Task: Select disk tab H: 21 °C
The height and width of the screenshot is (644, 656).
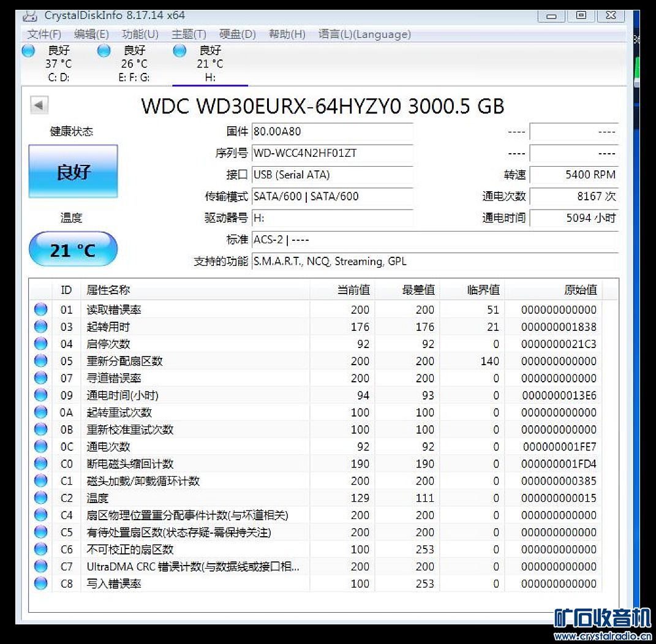Action: [x=210, y=64]
